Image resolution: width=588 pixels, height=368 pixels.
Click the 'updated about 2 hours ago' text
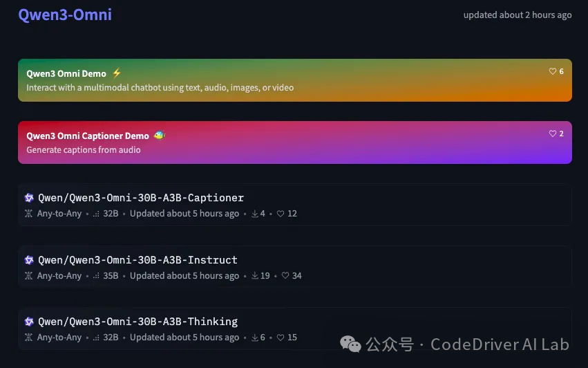517,15
